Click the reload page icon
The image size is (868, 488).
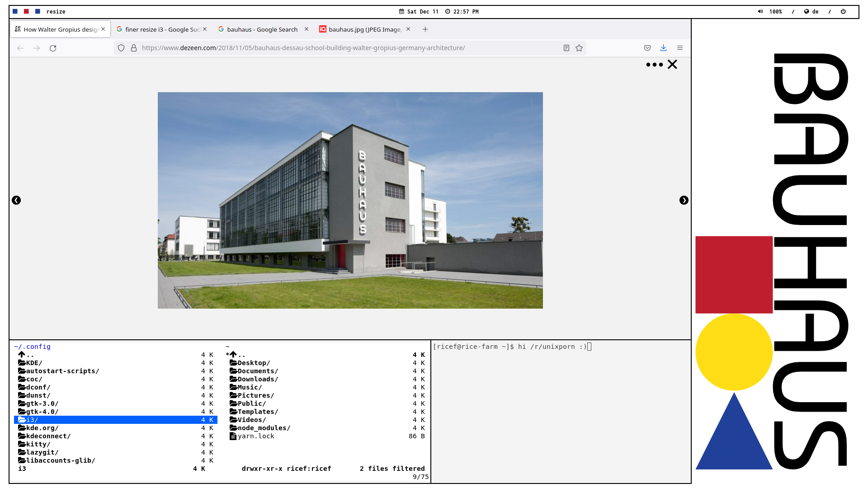[53, 48]
